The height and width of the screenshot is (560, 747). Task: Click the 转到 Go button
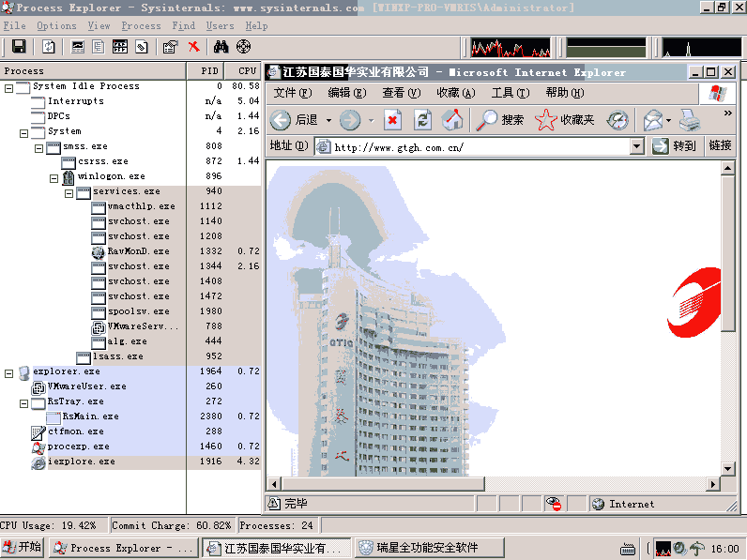[674, 146]
